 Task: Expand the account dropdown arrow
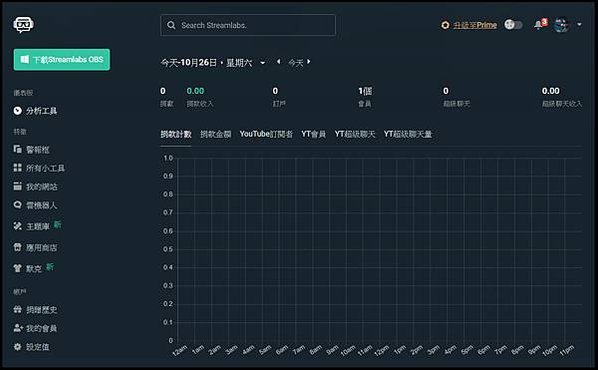pyautogui.click(x=579, y=25)
